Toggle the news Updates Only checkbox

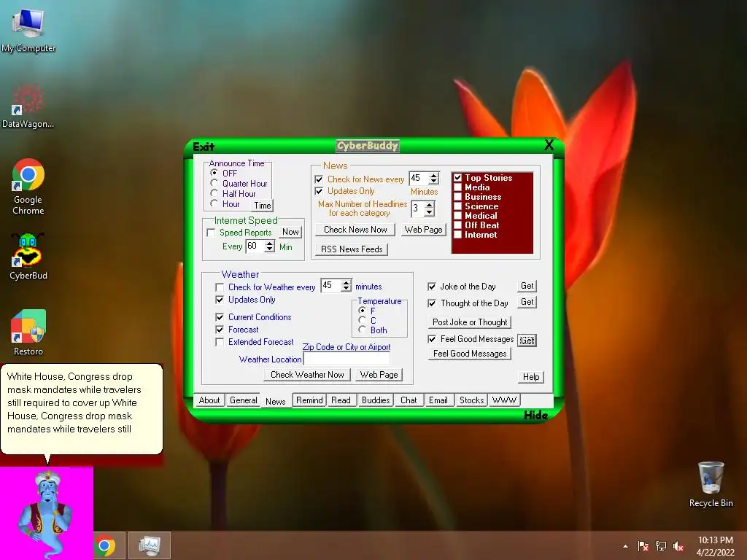tap(319, 191)
